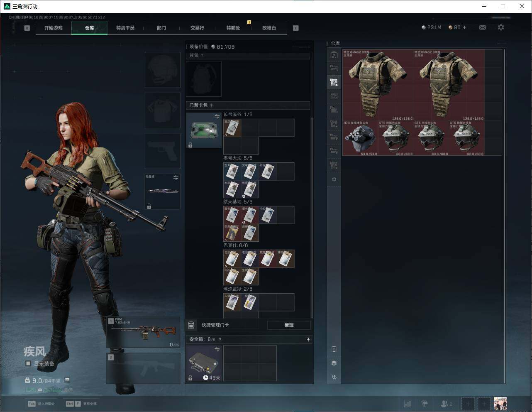The height and width of the screenshot is (412, 532).
Task: Click the empty pistol equipment slot
Action: click(163, 151)
